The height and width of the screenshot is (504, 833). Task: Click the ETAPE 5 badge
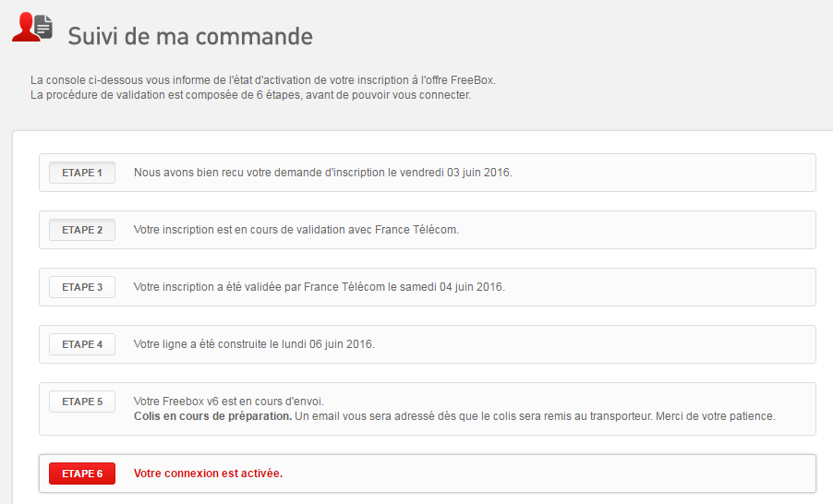tap(82, 402)
